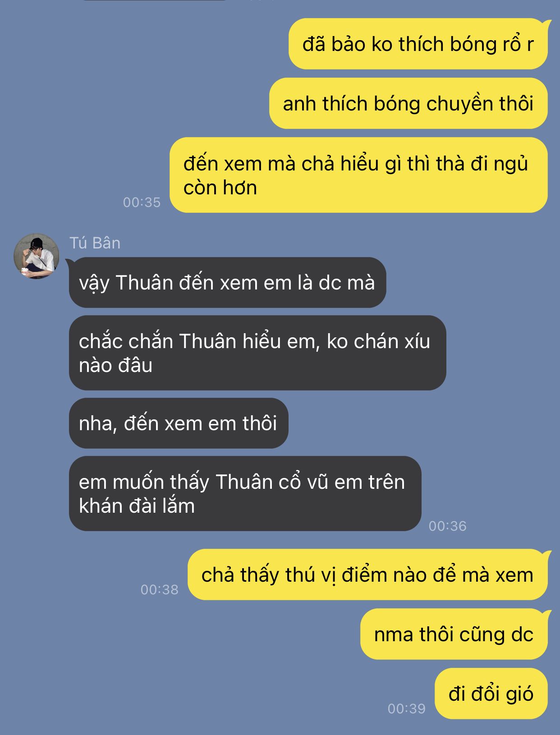The height and width of the screenshot is (735, 560).
Task: Tap the words 'còn hơn' in yellow bubble
Action: 220,188
